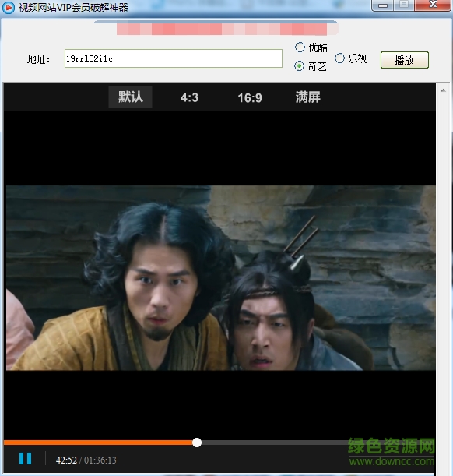Viewport: 453px width, 476px height.
Task: Maximize the window
Action: tap(404, 5)
